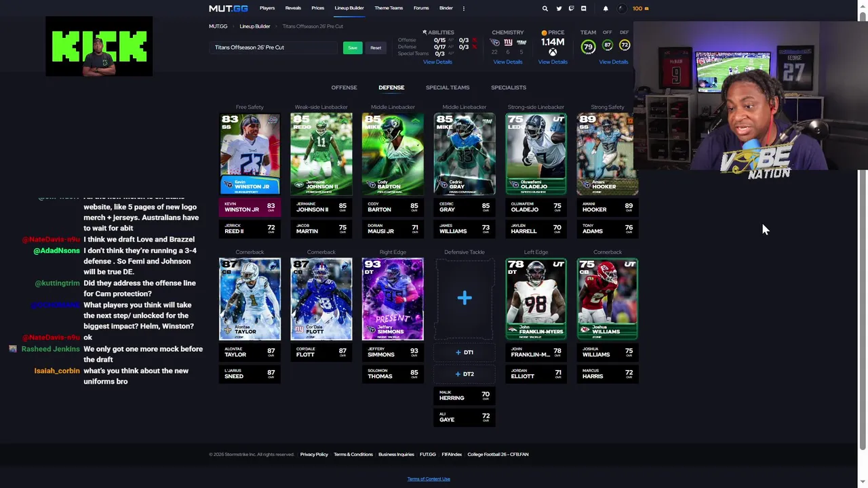Click the 79 team overall circle
868x488 pixels.
point(588,47)
